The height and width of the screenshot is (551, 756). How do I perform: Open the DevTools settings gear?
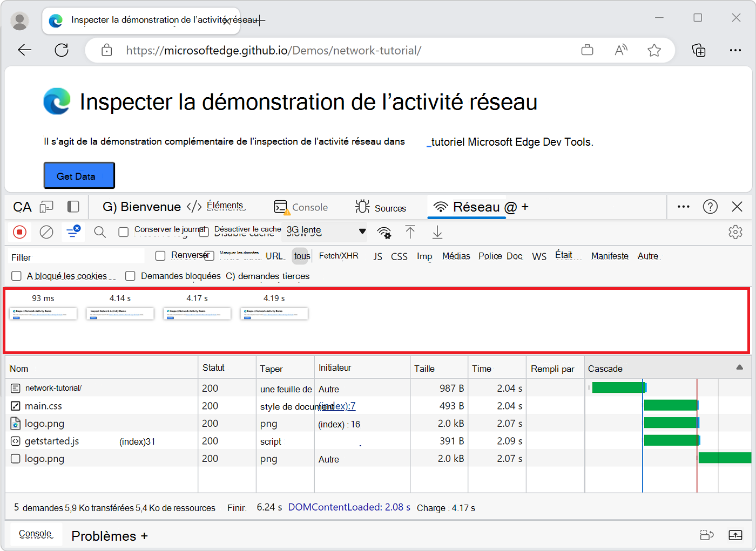tap(735, 232)
